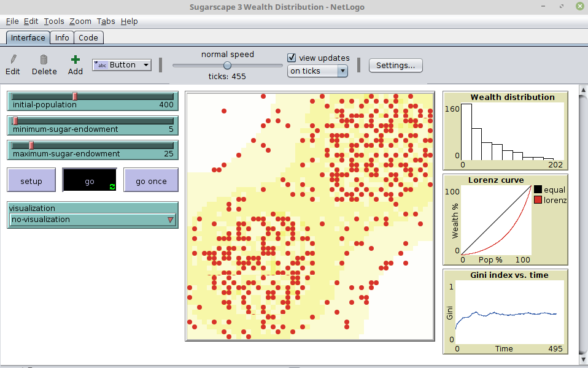Switch to the Info tab
The height and width of the screenshot is (368, 588).
[62, 37]
